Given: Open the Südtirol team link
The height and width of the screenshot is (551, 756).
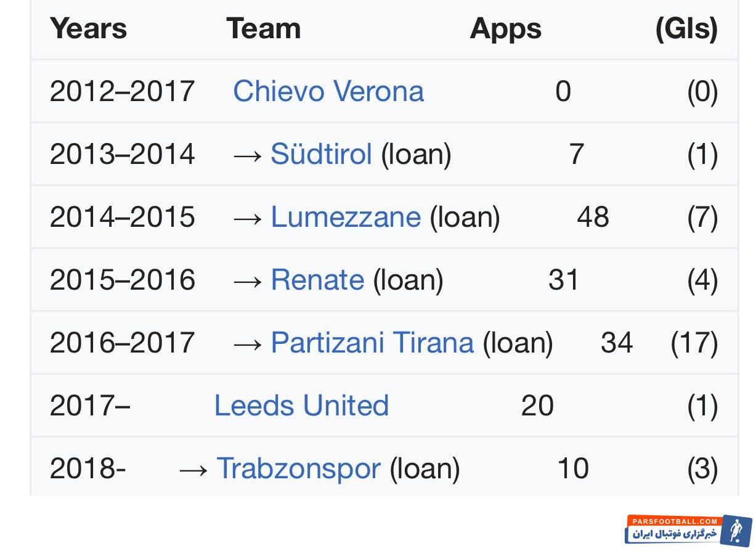Looking at the screenshot, I should click(321, 154).
